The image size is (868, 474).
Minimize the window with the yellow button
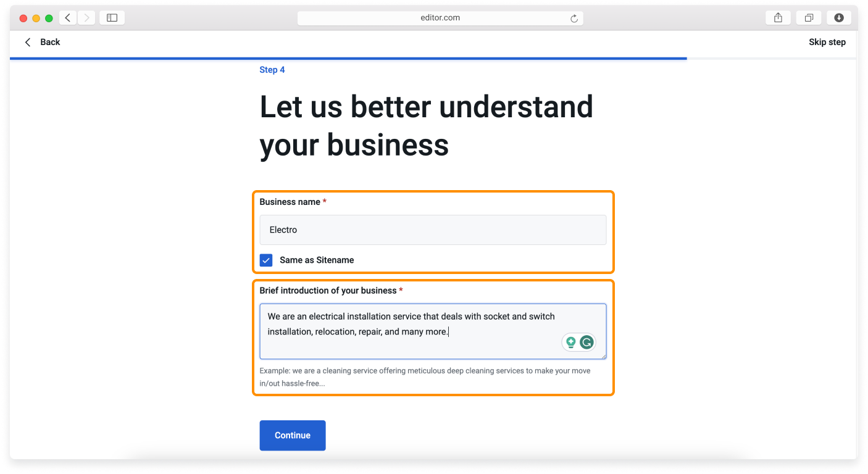(x=36, y=19)
